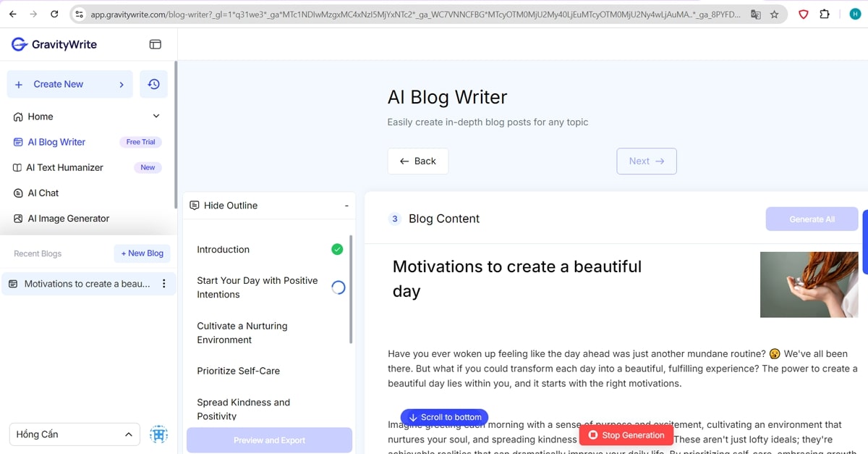Open browser extensions puzzle icon

coord(825,14)
